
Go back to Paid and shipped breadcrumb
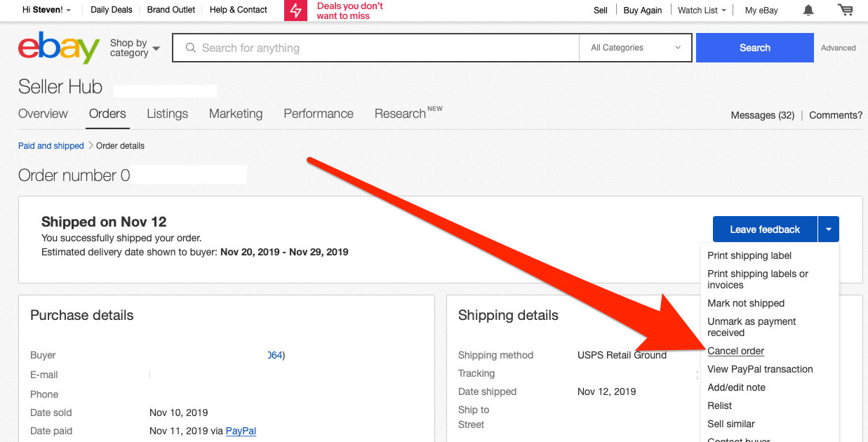(x=51, y=146)
